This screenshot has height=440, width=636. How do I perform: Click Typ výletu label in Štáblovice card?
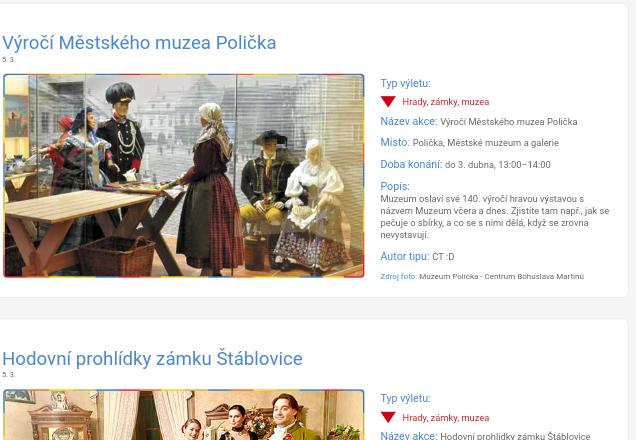click(405, 398)
